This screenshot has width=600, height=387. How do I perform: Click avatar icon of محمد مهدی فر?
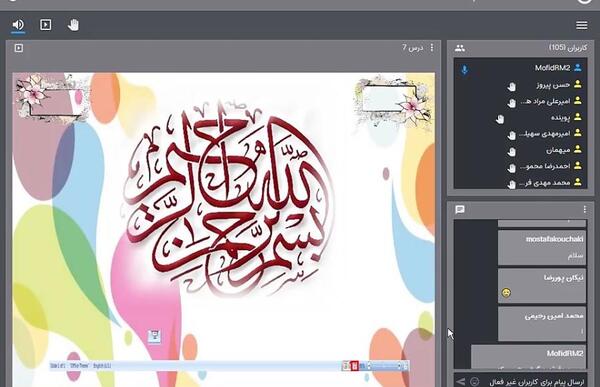578,182
